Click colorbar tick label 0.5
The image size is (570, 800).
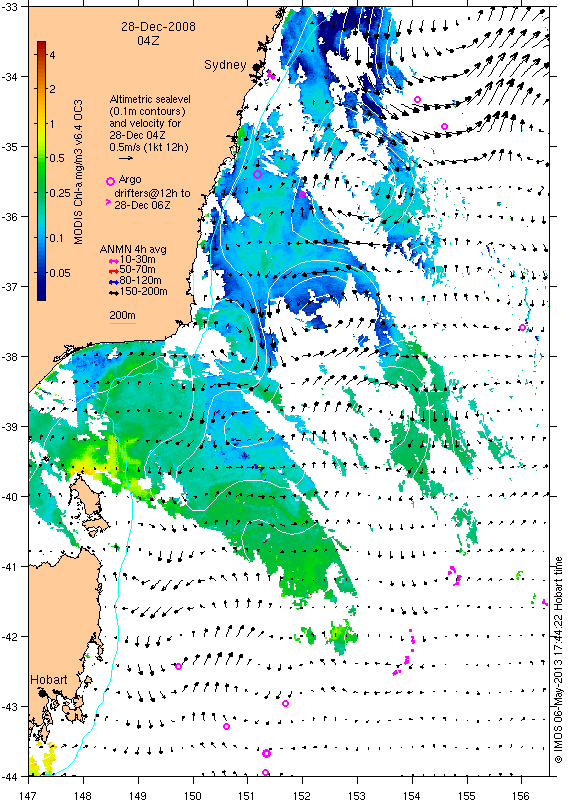click(57, 158)
